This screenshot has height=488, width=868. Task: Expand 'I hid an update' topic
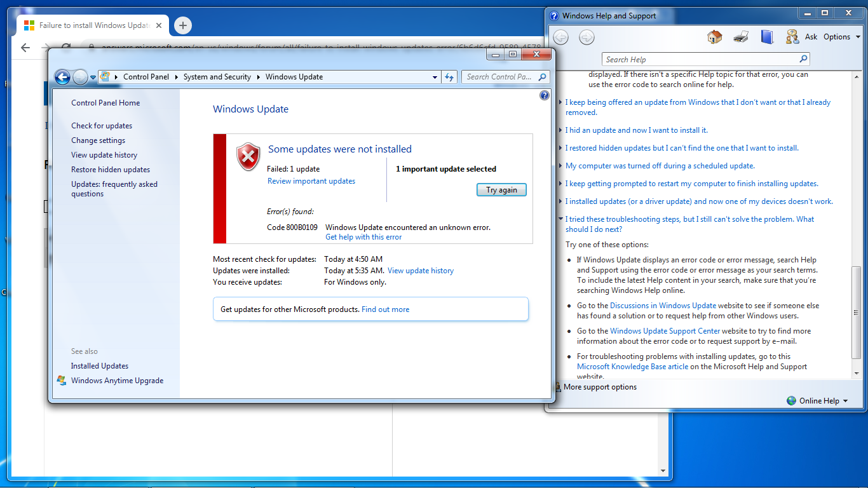tap(636, 130)
